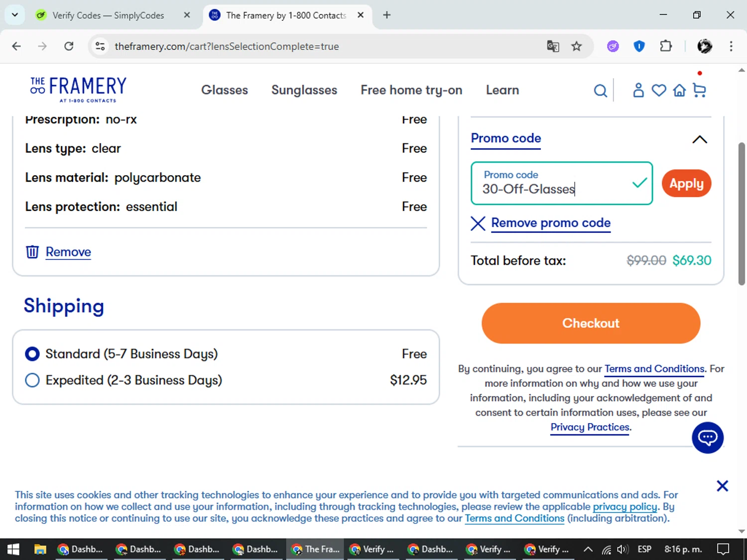Open the Privacy Practices link
This screenshot has width=747, height=560.
[x=590, y=427]
